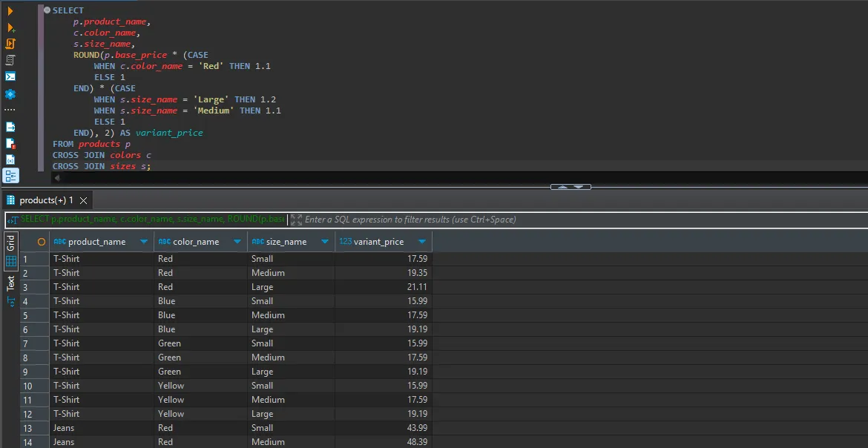Click the Large cell in row 12
The width and height of the screenshot is (868, 448).
coord(291,414)
